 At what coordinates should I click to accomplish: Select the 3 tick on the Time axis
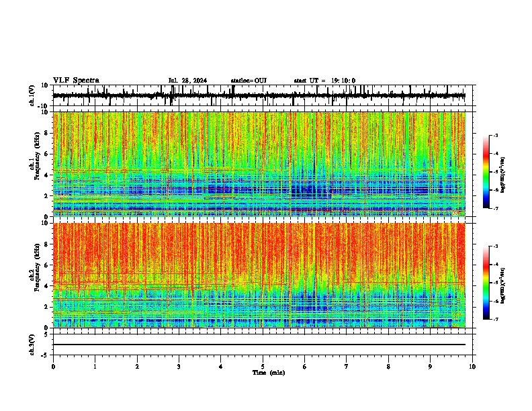tap(179, 367)
